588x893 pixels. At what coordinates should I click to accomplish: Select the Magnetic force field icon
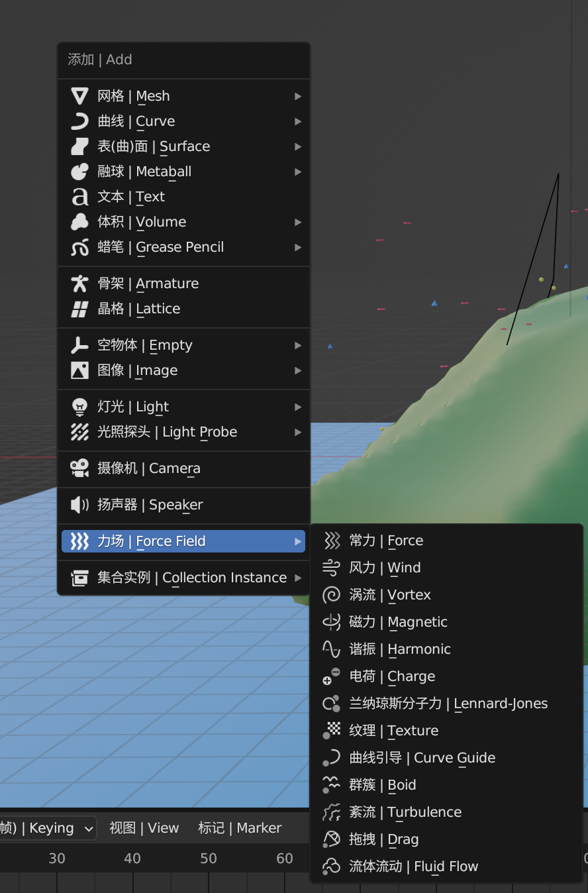point(330,622)
